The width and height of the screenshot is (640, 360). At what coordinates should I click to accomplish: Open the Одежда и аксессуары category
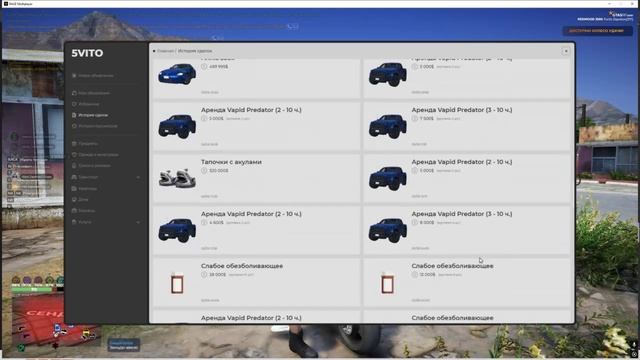pos(95,155)
